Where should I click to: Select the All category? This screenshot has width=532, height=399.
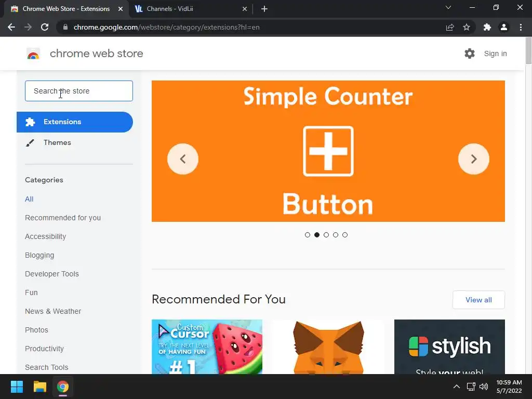(x=29, y=199)
